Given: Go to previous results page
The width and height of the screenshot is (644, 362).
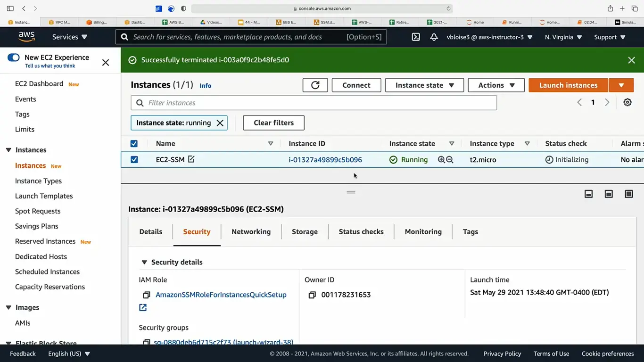Looking at the screenshot, I should click(579, 102).
